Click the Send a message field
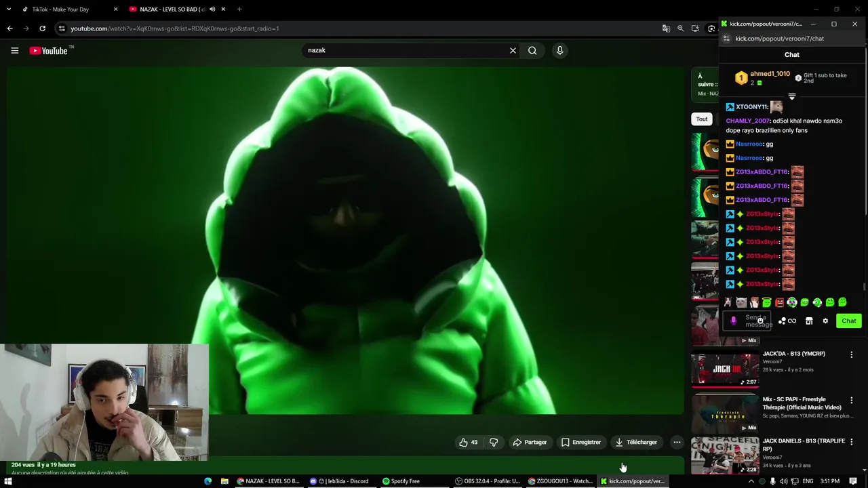 click(x=747, y=321)
